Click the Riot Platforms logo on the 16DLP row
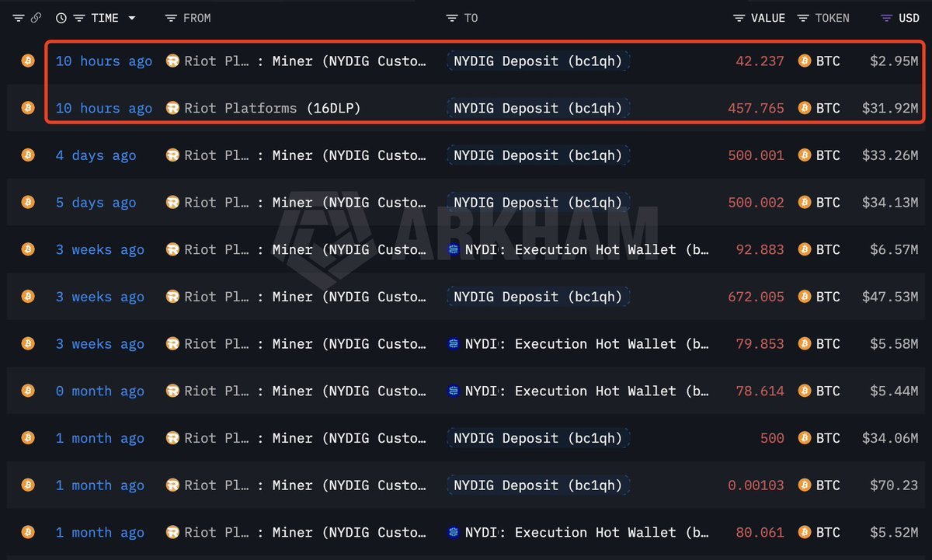The width and height of the screenshot is (932, 560). (172, 108)
